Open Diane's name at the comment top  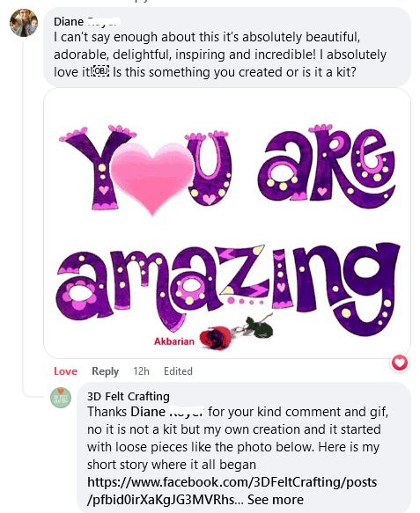pyautogui.click(x=87, y=22)
